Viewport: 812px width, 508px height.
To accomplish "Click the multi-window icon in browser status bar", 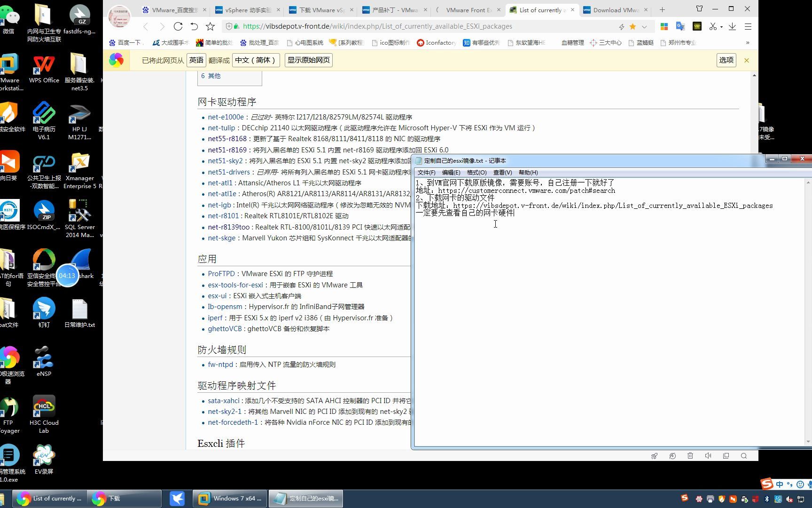I will (726, 456).
